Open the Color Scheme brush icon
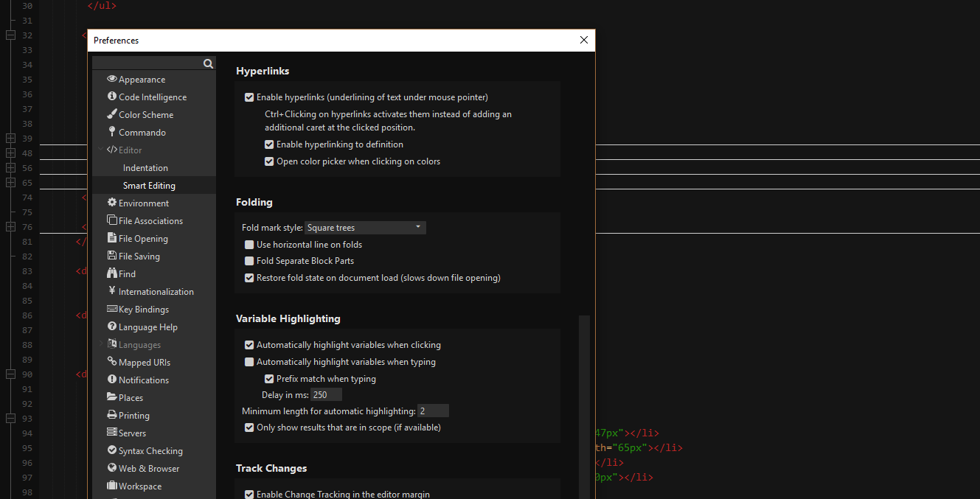The image size is (980, 499). 112,114
